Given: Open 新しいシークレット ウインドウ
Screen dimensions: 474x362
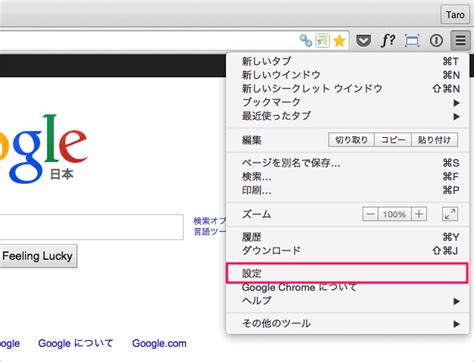Looking at the screenshot, I should [348, 88].
